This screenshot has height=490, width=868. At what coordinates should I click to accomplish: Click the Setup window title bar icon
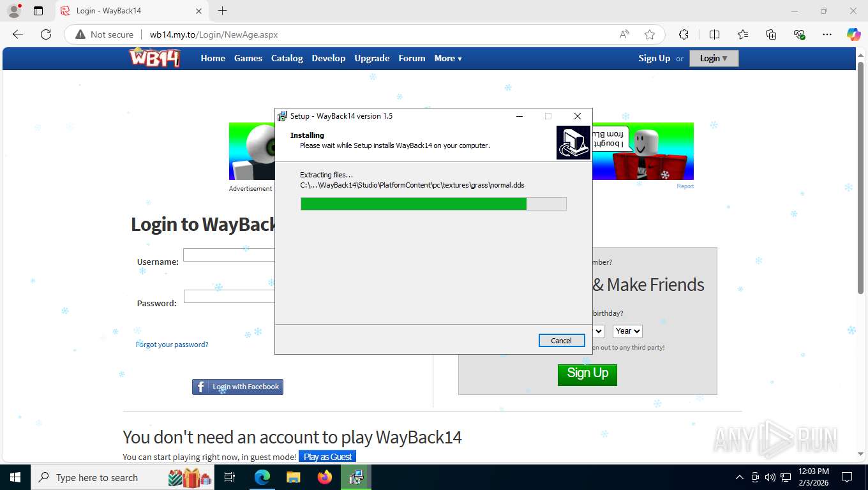(282, 116)
